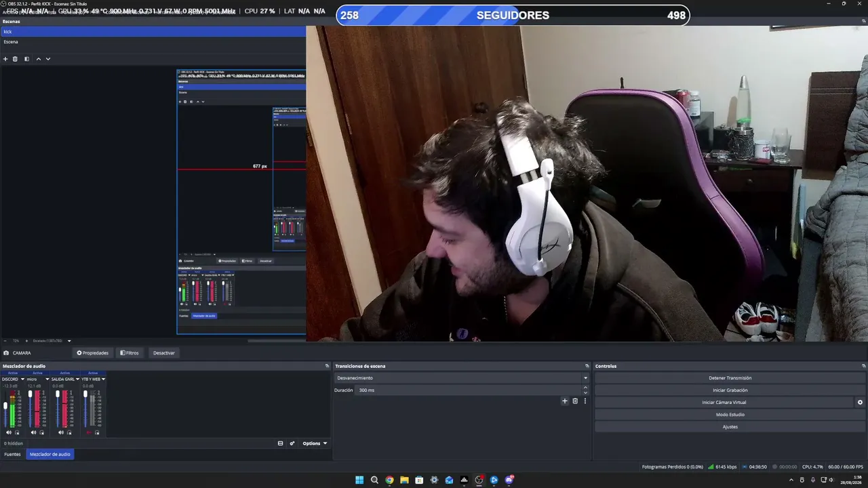Screen dimensions: 868x488
Task: Open the DISCORD channel dropdown menu
Action: [22, 380]
